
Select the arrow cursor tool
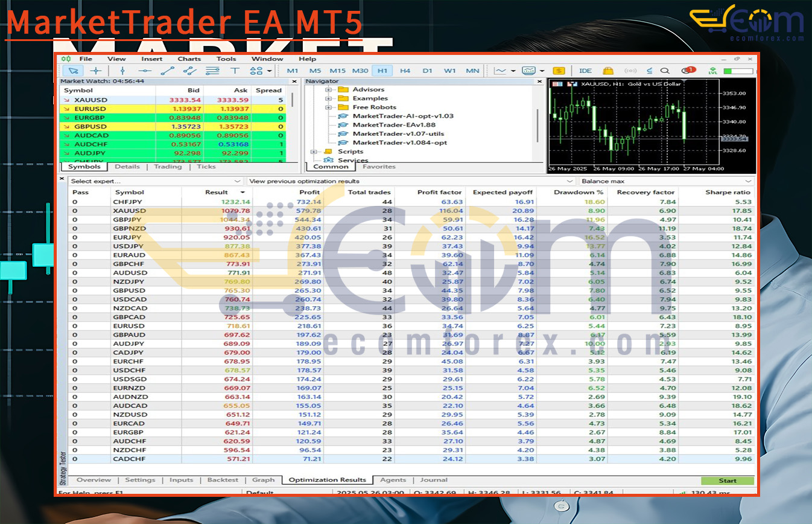coord(74,71)
